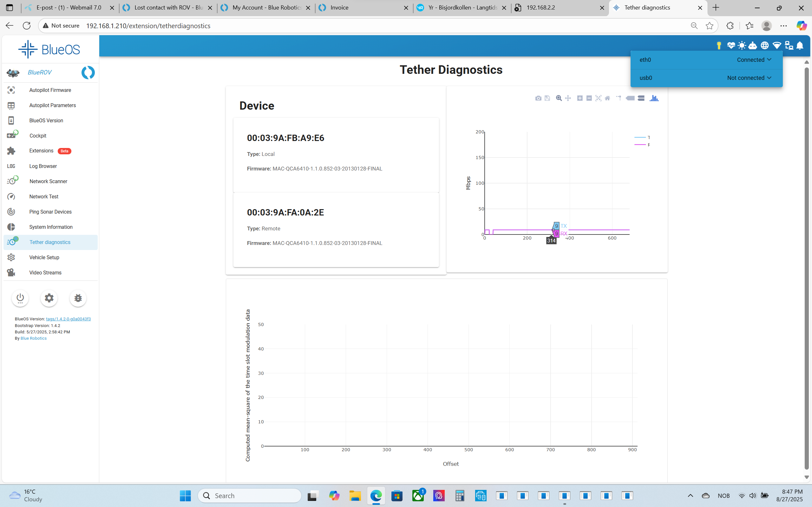Click the power menu icon in sidebar
812x507 pixels.
pyautogui.click(x=20, y=298)
